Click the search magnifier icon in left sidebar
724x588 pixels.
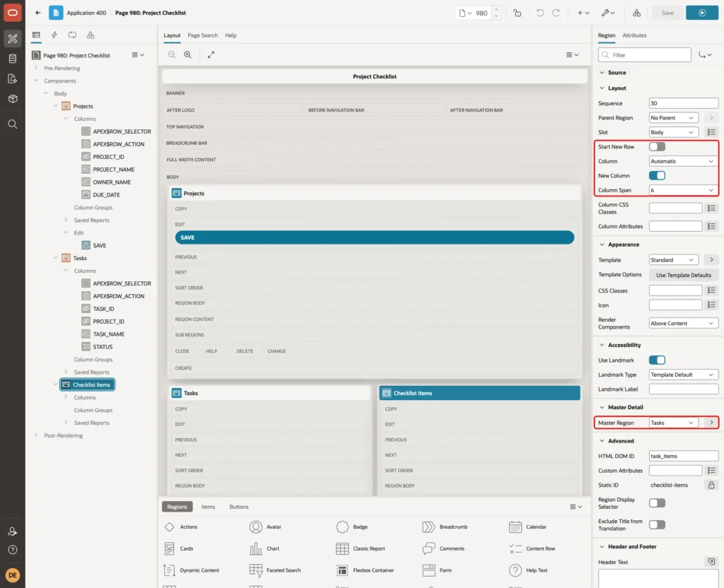pyautogui.click(x=13, y=124)
